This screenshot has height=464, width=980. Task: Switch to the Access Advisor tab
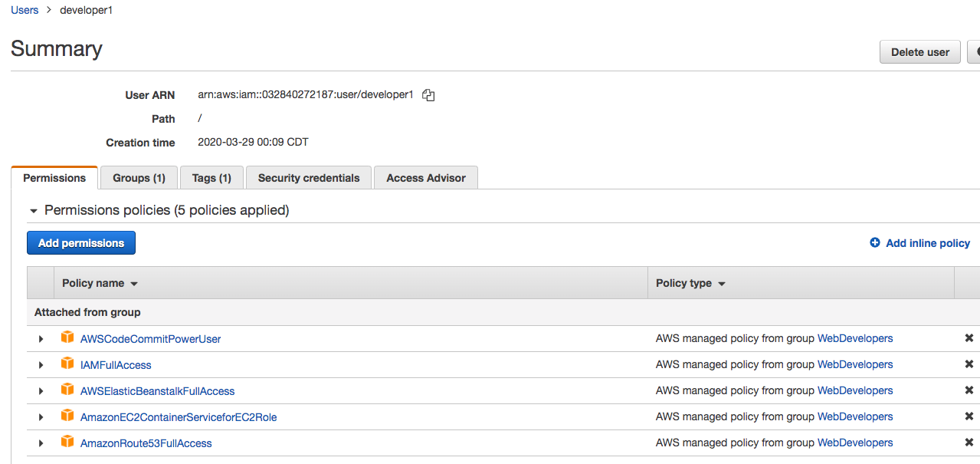(x=425, y=177)
